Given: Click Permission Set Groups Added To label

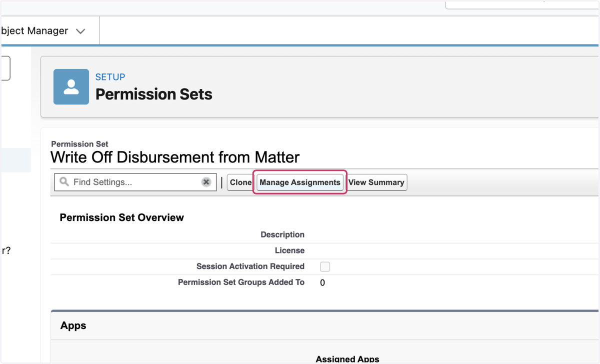Looking at the screenshot, I should [x=241, y=282].
